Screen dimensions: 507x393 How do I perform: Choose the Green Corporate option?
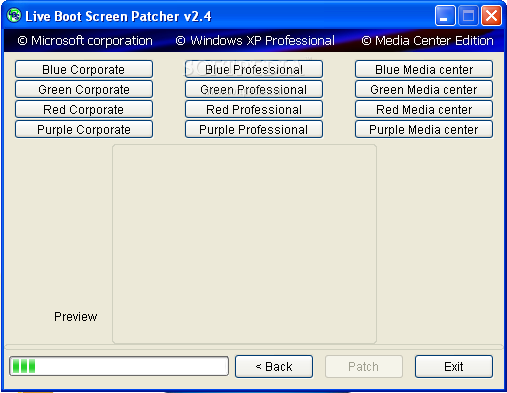click(84, 89)
